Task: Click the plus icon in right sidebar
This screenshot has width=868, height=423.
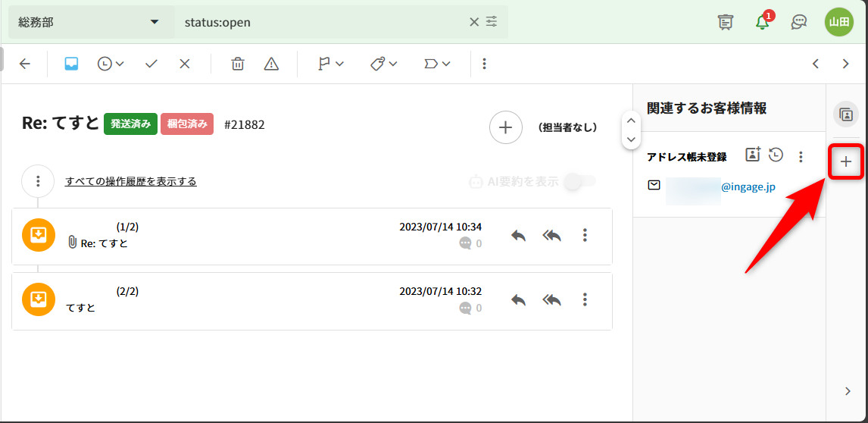Action: (846, 161)
